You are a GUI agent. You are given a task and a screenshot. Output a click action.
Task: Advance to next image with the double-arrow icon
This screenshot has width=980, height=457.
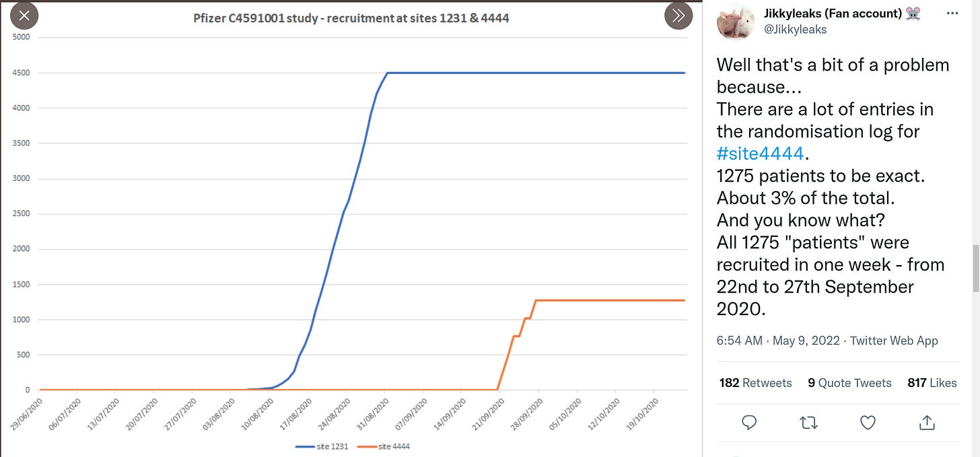[x=678, y=15]
